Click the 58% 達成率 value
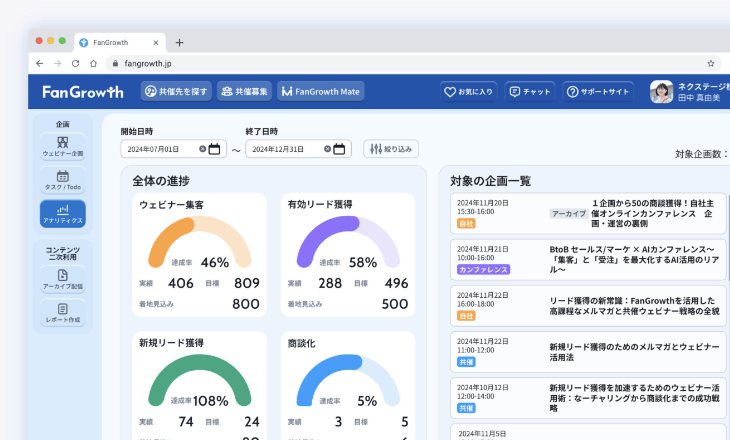This screenshot has width=730, height=440. click(x=363, y=263)
